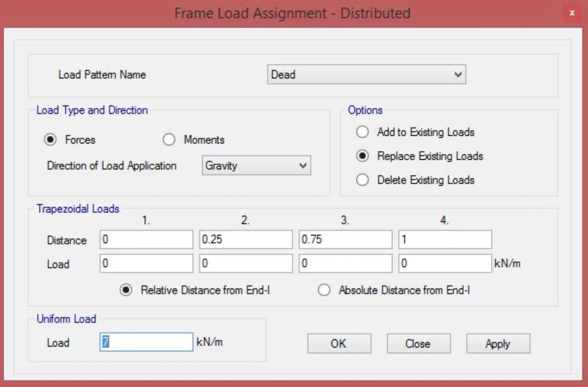Image resolution: width=588 pixels, height=387 pixels.
Task: Select Relative Distance from End-I
Action: point(126,290)
